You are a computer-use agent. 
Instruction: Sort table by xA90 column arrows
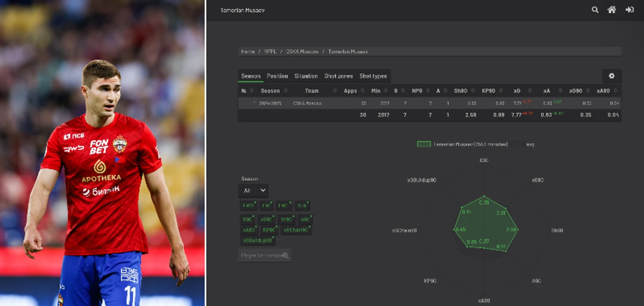pos(616,91)
